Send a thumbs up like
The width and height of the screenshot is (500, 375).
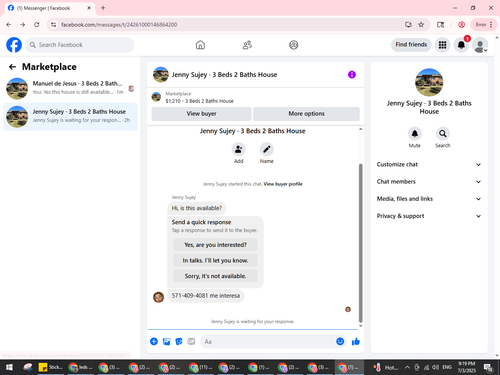click(x=356, y=341)
